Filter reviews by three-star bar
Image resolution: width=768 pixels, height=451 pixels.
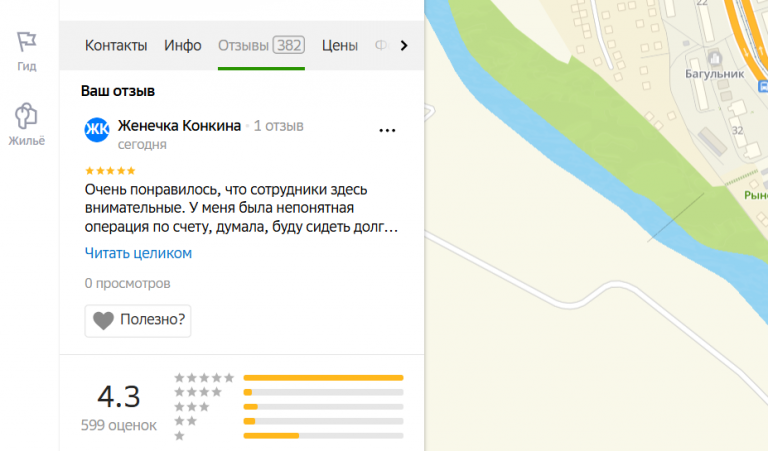tap(323, 407)
